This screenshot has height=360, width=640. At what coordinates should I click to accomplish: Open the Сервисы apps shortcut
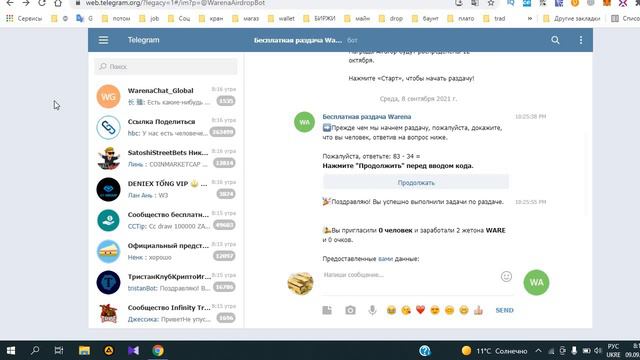point(24,18)
